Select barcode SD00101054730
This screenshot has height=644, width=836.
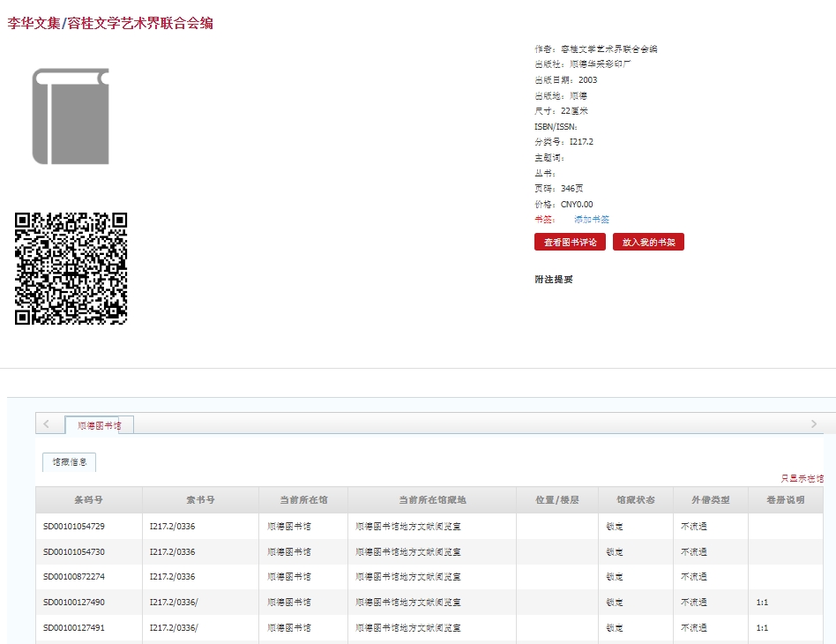click(74, 551)
